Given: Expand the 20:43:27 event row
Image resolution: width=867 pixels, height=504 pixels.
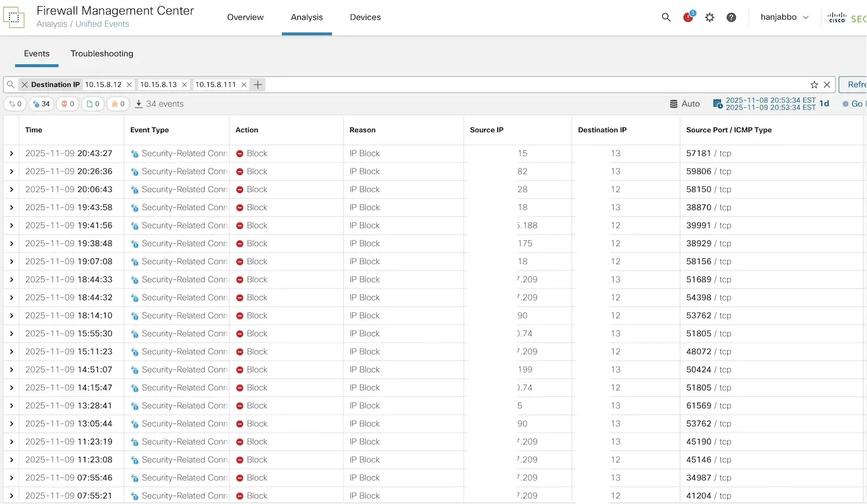Looking at the screenshot, I should (12, 154).
